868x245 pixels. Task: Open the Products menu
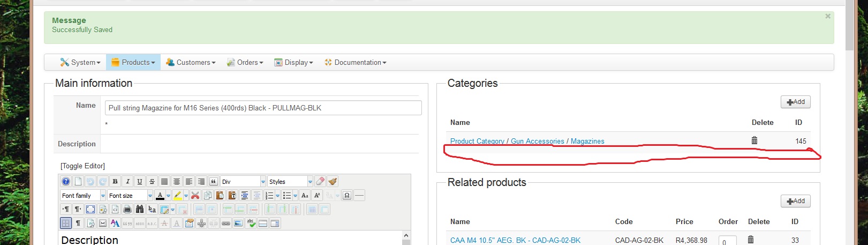tap(133, 62)
